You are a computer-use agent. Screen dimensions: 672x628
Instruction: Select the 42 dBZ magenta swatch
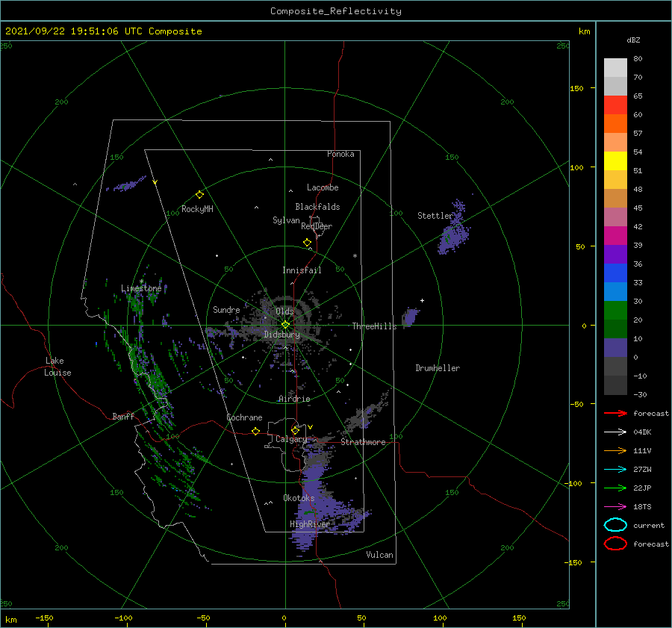click(615, 235)
